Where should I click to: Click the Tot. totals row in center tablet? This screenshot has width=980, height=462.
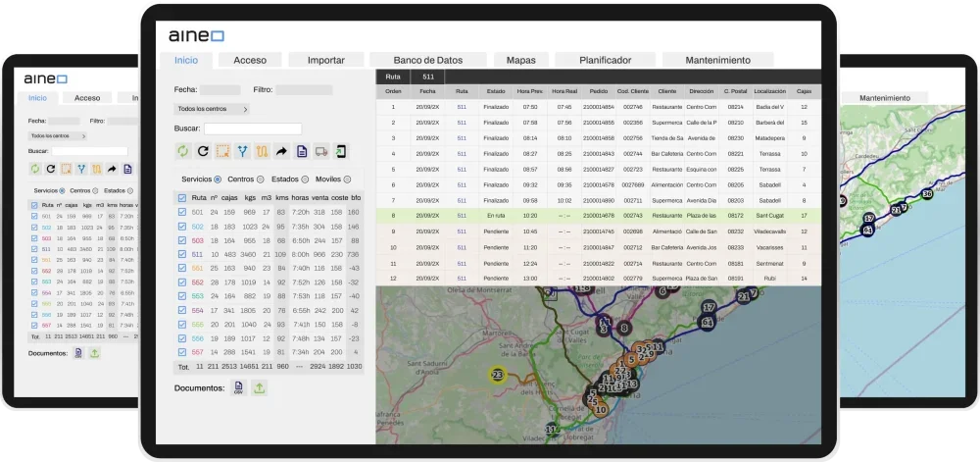click(269, 367)
